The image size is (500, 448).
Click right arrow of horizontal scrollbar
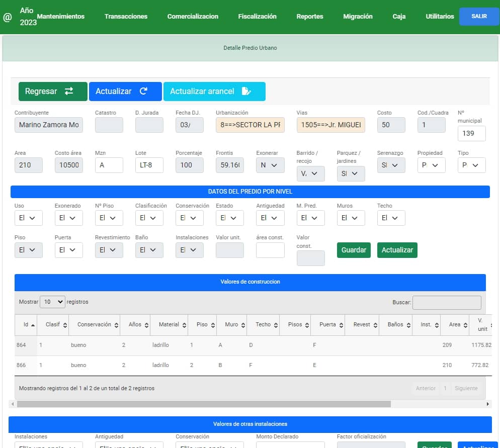pyautogui.click(x=487, y=404)
